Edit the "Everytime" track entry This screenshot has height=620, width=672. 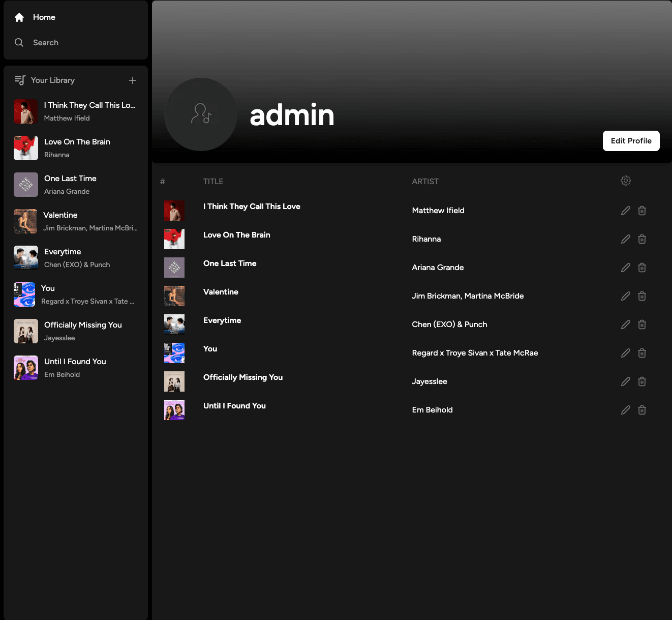[x=625, y=324]
